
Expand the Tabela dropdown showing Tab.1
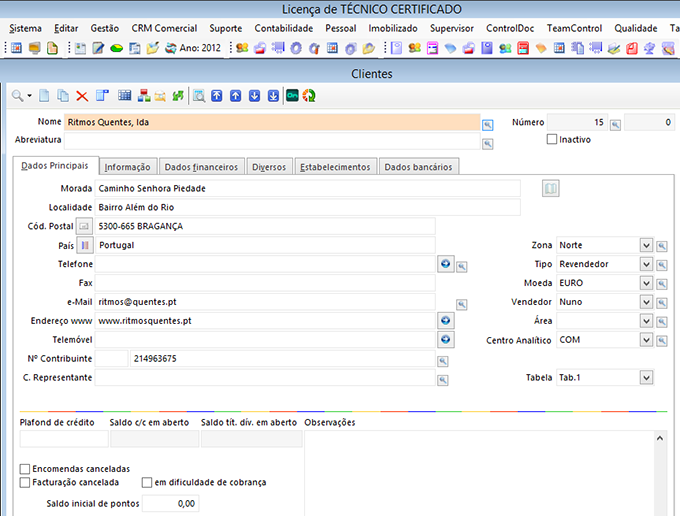tap(646, 378)
